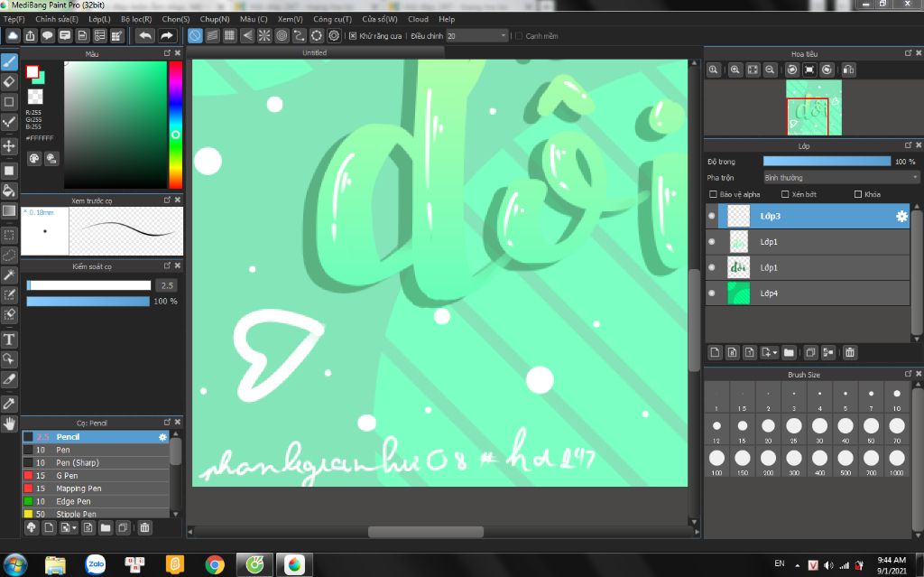Delete layer with the trash icon in Lớp panel

[850, 353]
